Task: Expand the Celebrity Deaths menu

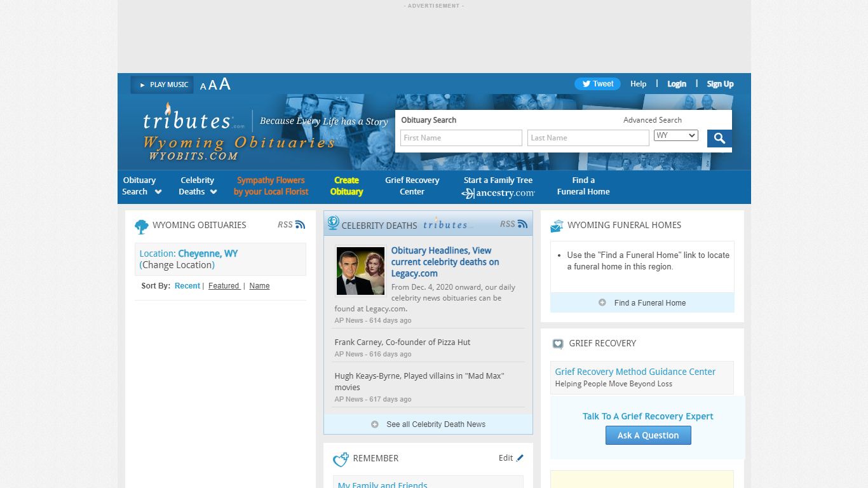Action: 198,186
